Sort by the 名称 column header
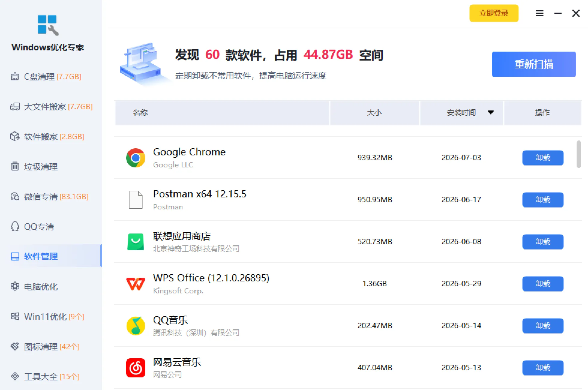 222,113
